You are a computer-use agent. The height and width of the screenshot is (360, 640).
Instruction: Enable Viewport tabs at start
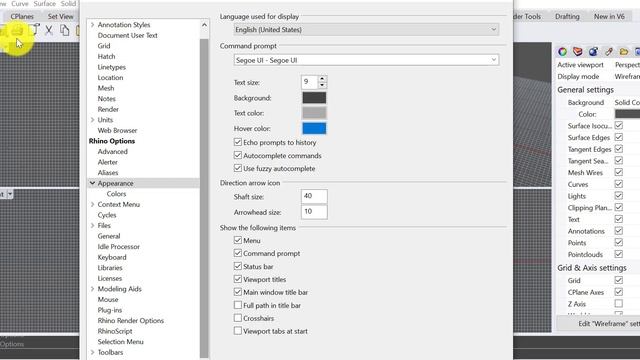(238, 331)
